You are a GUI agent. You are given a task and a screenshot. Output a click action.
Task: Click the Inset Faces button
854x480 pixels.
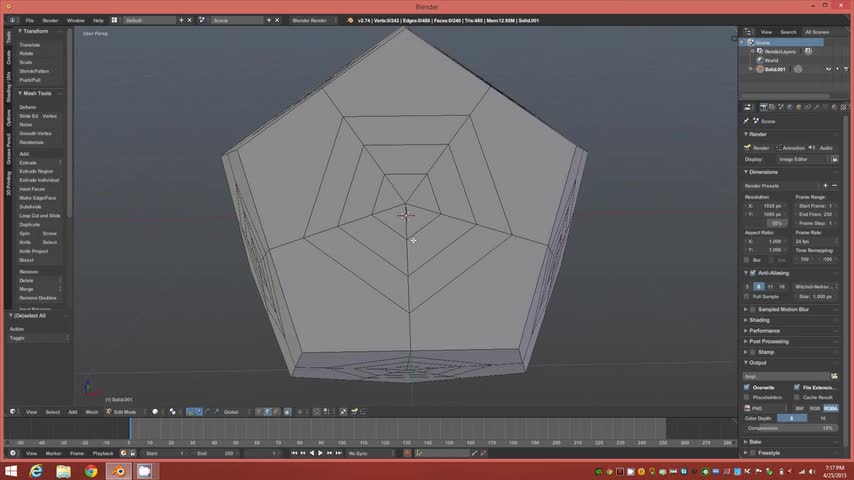coord(39,189)
